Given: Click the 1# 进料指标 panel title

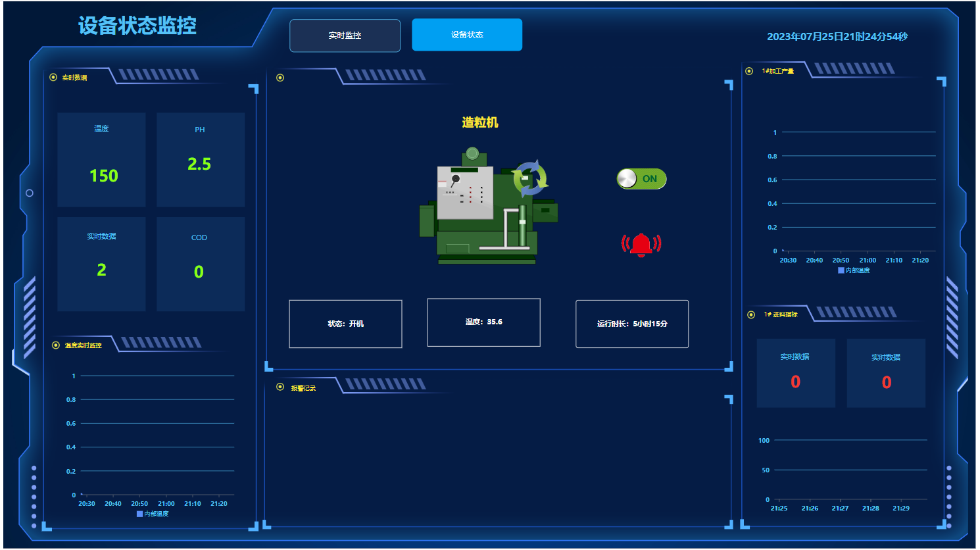Looking at the screenshot, I should click(x=781, y=314).
